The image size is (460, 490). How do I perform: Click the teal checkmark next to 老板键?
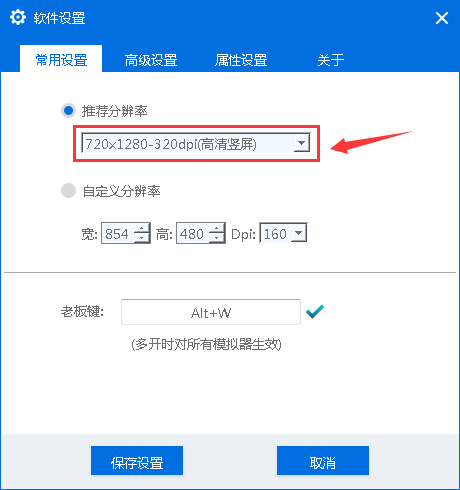(315, 312)
